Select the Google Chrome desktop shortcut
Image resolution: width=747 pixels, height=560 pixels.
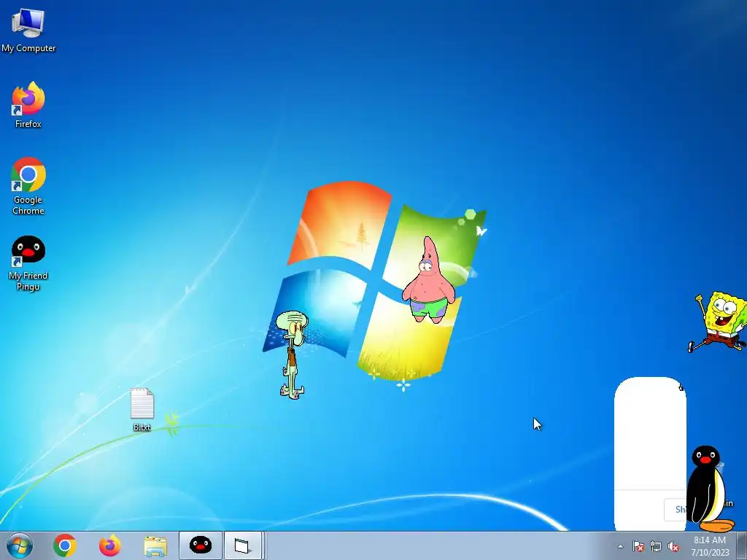click(x=28, y=186)
